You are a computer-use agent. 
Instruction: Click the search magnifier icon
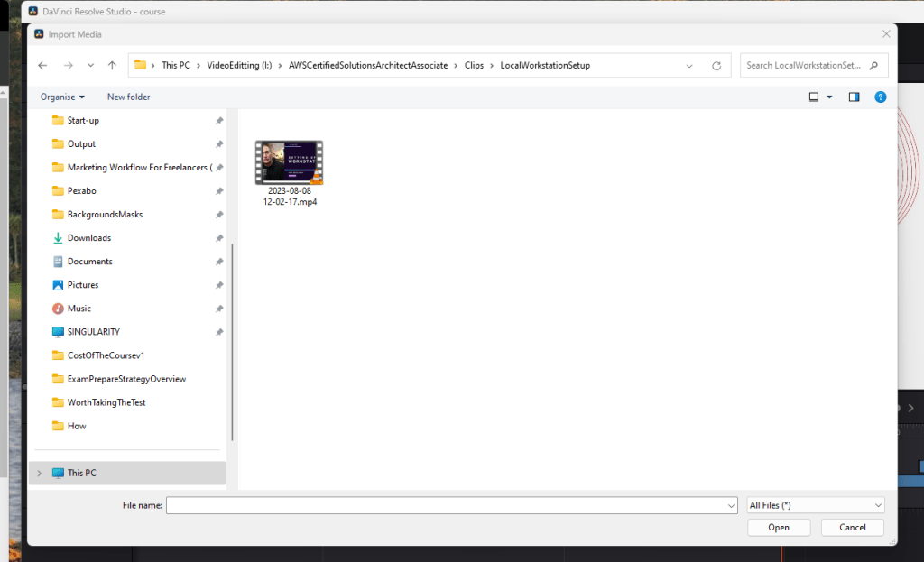873,65
